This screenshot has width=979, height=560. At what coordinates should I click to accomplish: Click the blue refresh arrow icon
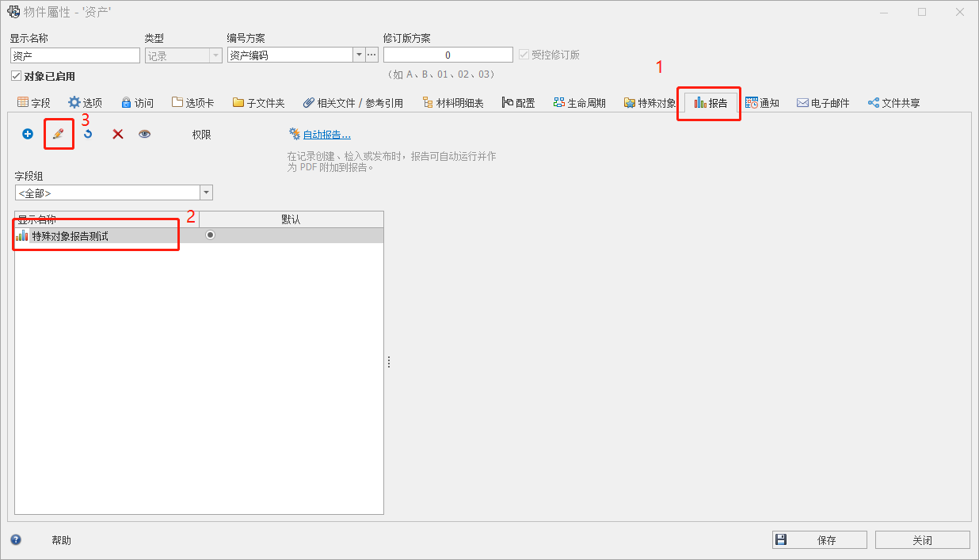(88, 135)
